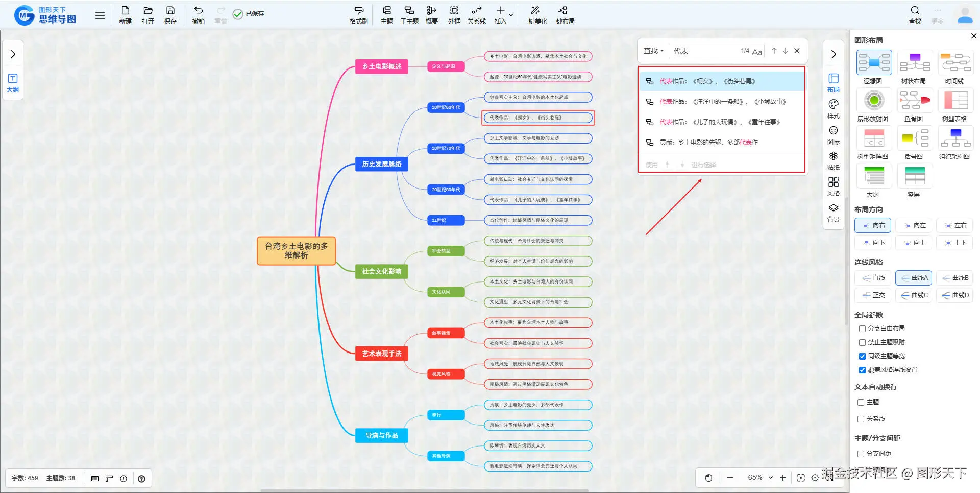Screen dimensions: 980x493
Task: Open the 图标 icon panel
Action: coord(834,135)
